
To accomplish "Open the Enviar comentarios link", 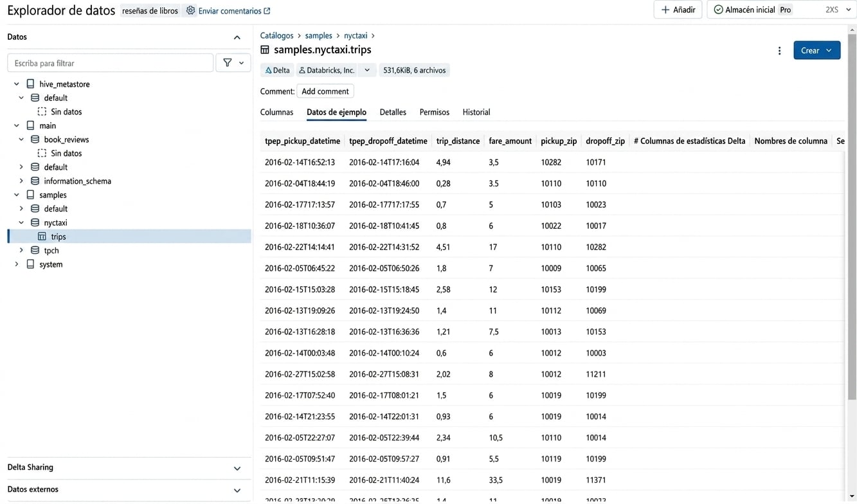I will point(234,11).
